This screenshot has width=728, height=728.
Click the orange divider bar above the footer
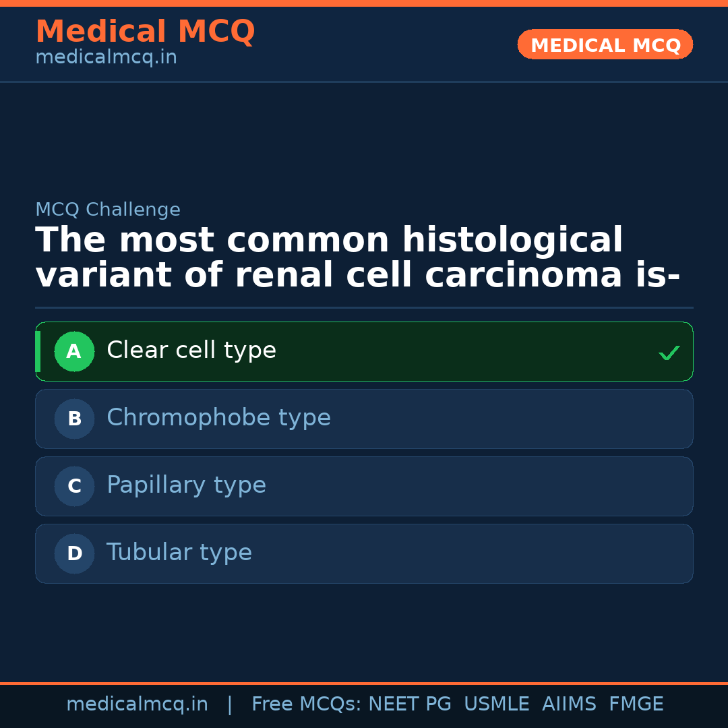[x=364, y=682]
